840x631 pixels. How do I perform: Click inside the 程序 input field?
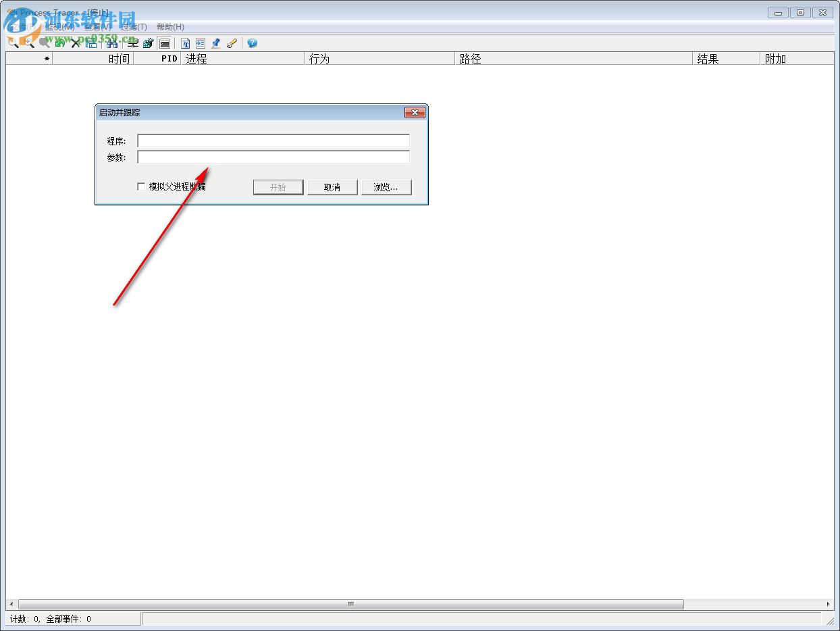pos(273,141)
